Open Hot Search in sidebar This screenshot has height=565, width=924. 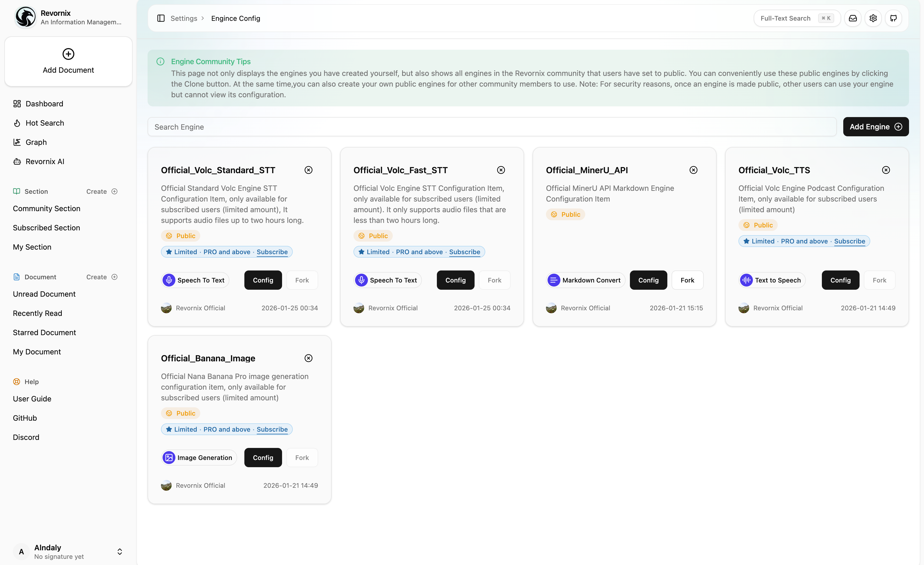coord(45,123)
